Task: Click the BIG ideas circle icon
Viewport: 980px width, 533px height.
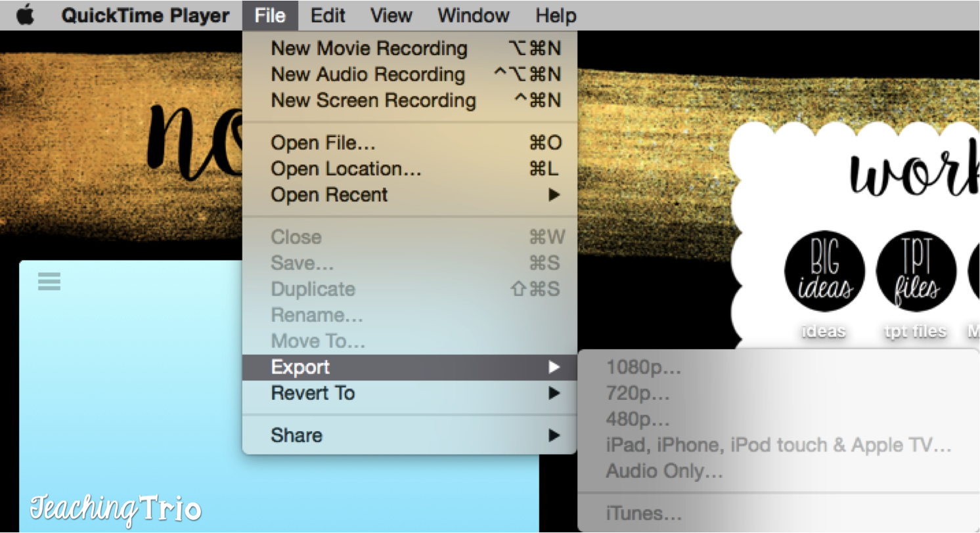Action: [825, 272]
